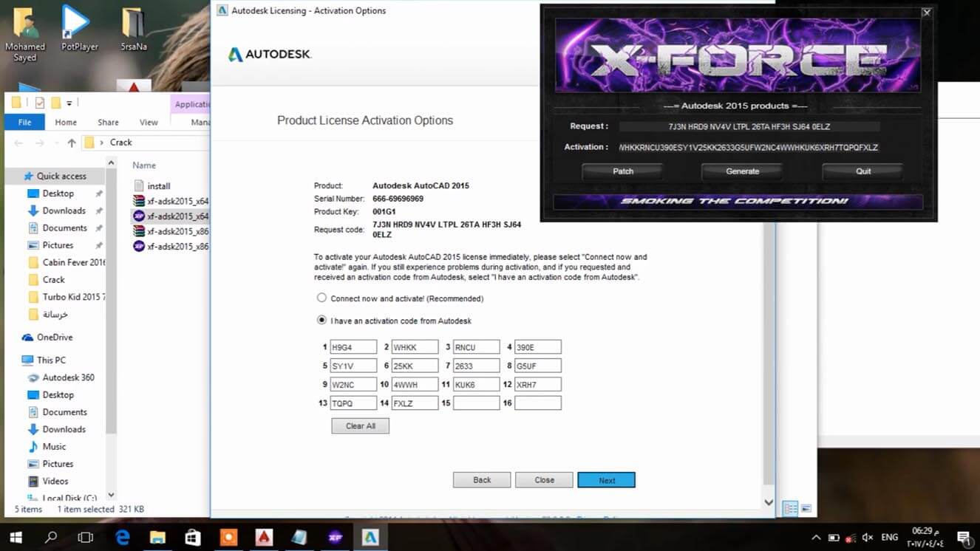Viewport: 980px width, 551px height.
Task: Open the Mohamed Sayed desktop icon
Action: coord(25,33)
